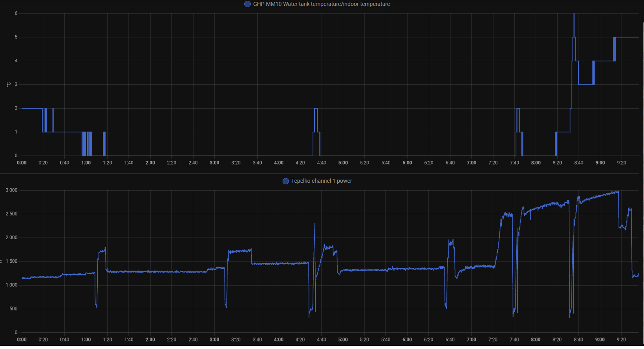Click the 9:00 time label under the power chart

[x=600, y=340]
